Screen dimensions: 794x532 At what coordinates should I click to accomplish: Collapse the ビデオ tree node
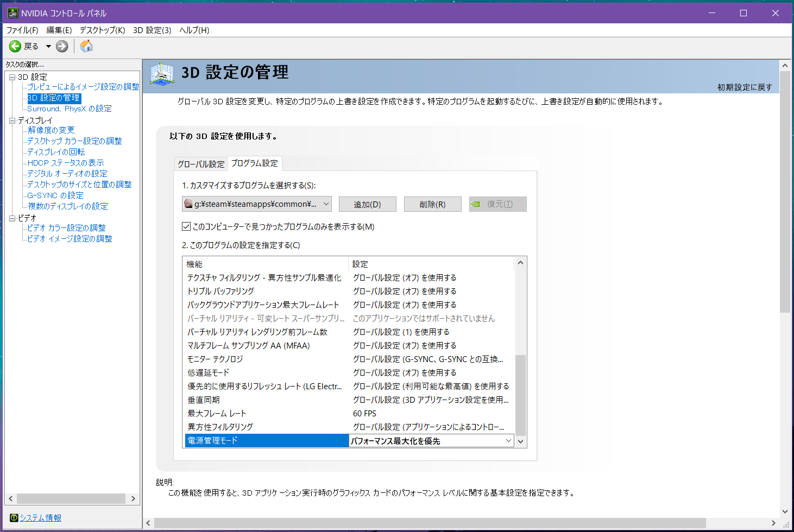tap(12, 218)
